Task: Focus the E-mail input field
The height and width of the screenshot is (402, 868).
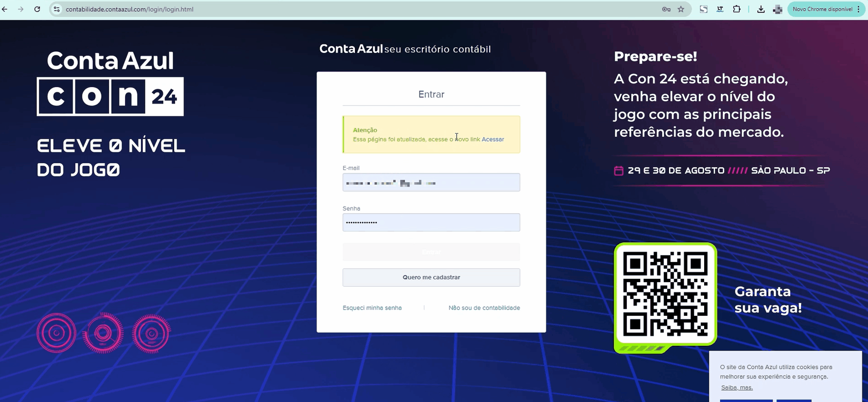Action: (x=431, y=182)
